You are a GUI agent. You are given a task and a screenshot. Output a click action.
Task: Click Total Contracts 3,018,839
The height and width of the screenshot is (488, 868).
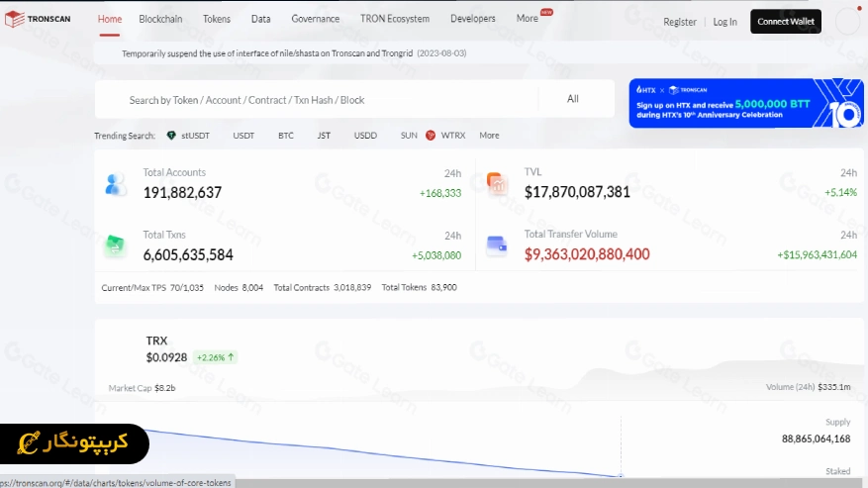(x=323, y=287)
